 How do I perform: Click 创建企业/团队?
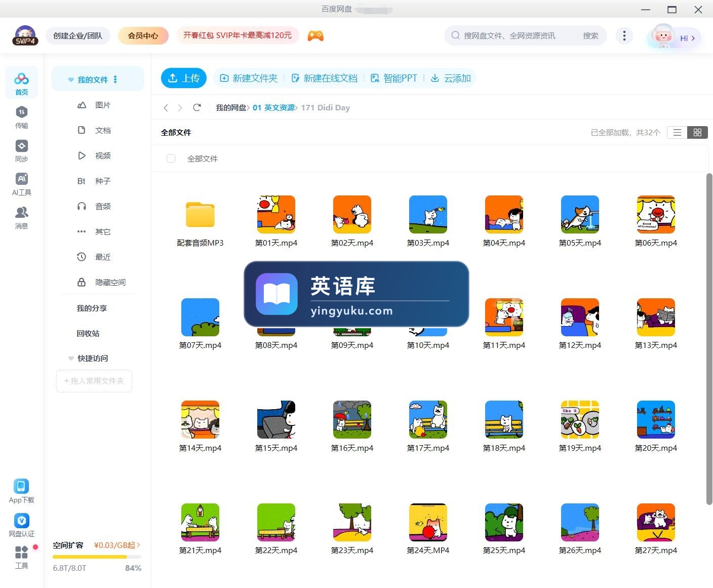[78, 35]
